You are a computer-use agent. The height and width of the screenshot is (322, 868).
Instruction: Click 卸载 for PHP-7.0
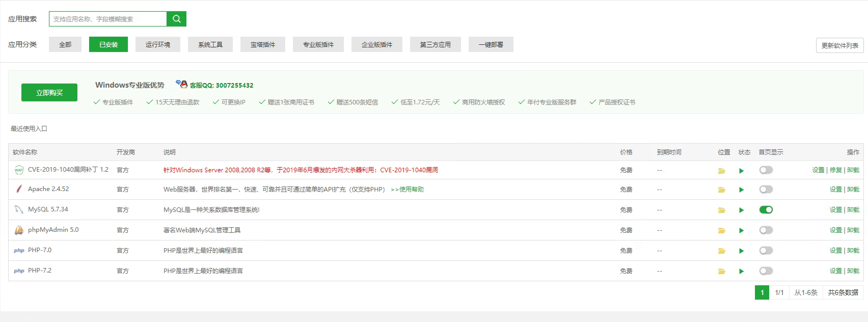(x=853, y=251)
